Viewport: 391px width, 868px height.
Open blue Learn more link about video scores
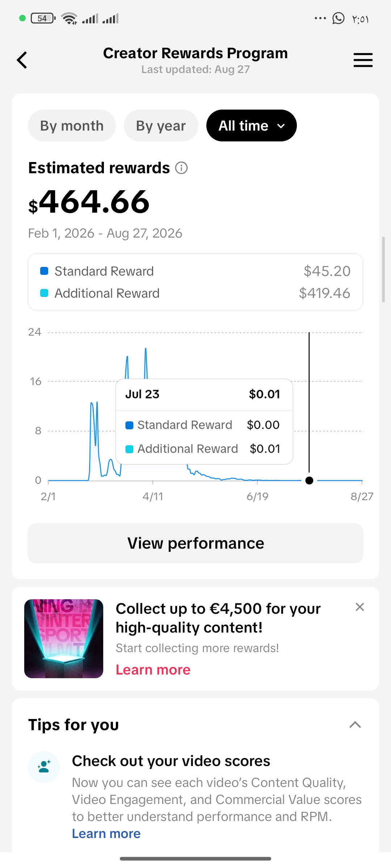pos(106,834)
